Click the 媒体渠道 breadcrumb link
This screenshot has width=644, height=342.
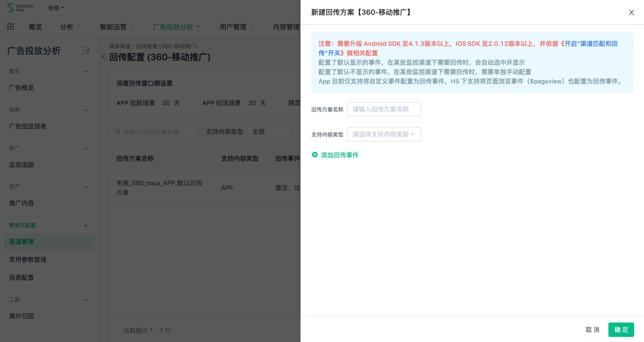pyautogui.click(x=120, y=46)
